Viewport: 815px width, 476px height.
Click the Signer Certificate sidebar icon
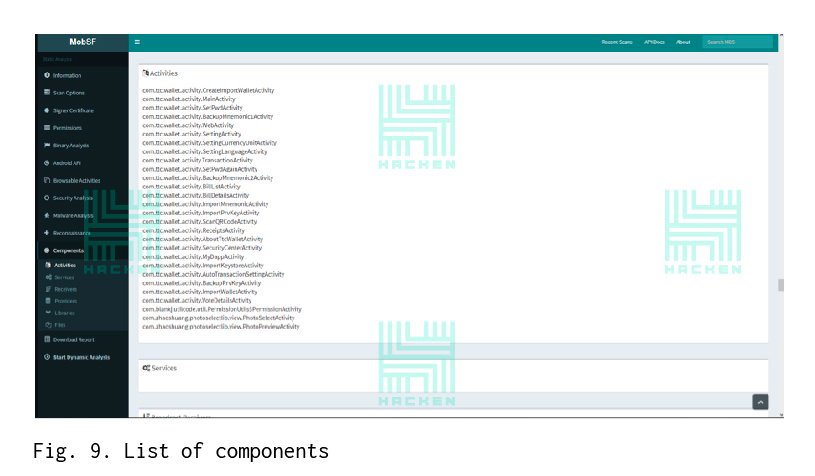coord(47,110)
